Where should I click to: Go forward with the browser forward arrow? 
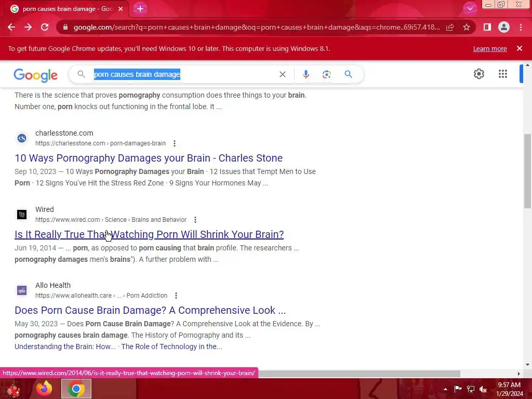(x=28, y=27)
